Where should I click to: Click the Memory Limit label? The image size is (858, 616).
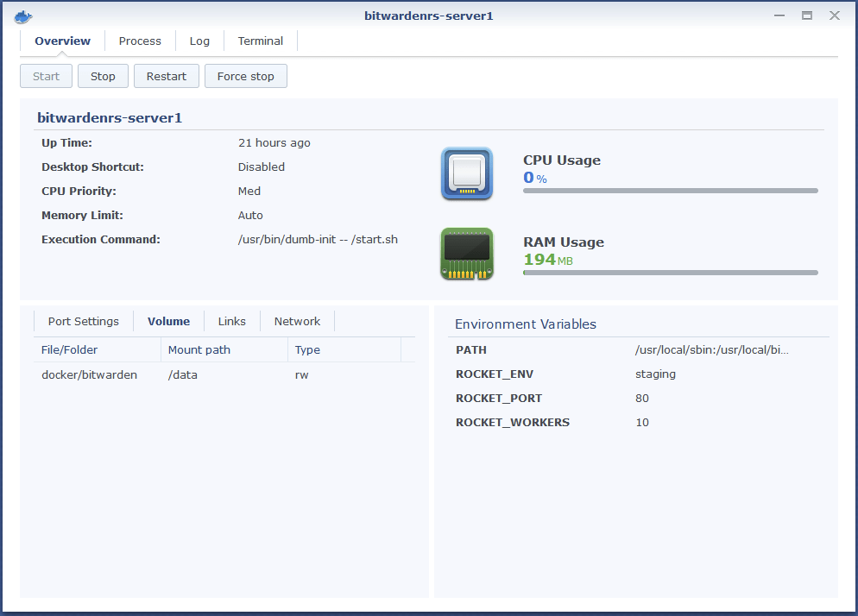82,215
